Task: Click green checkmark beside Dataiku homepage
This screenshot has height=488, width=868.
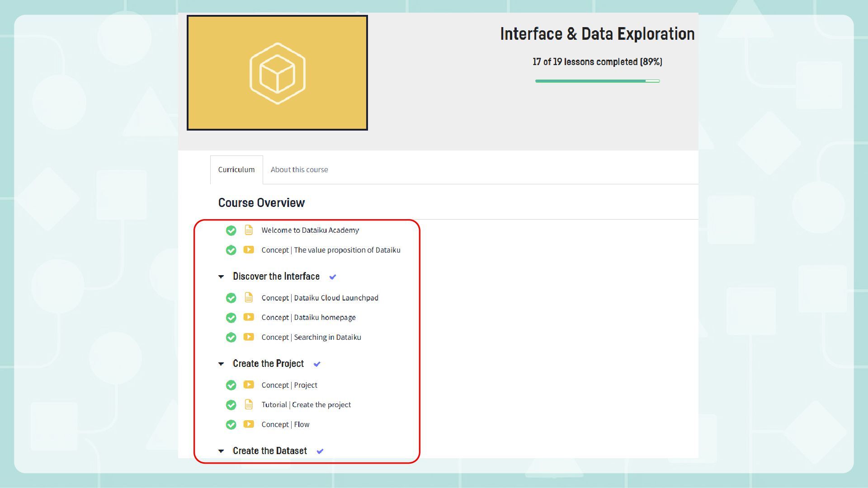Action: (x=231, y=318)
